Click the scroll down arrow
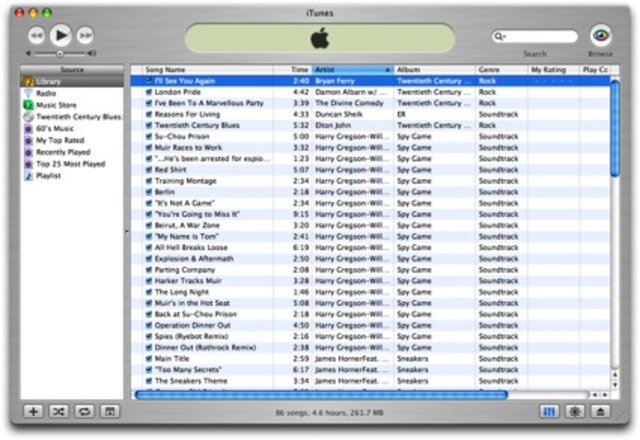Viewport: 640px width, 440px height. pyautogui.click(x=615, y=384)
